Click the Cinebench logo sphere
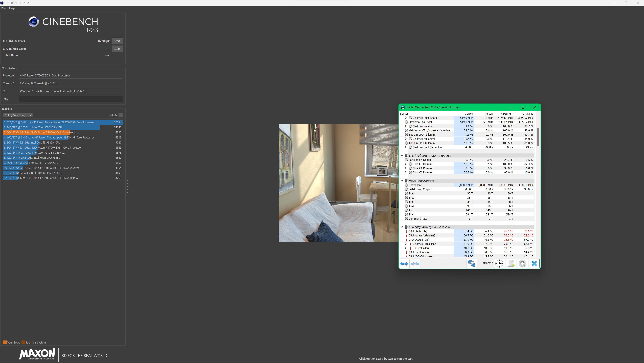The width and height of the screenshot is (644, 363). [x=33, y=22]
